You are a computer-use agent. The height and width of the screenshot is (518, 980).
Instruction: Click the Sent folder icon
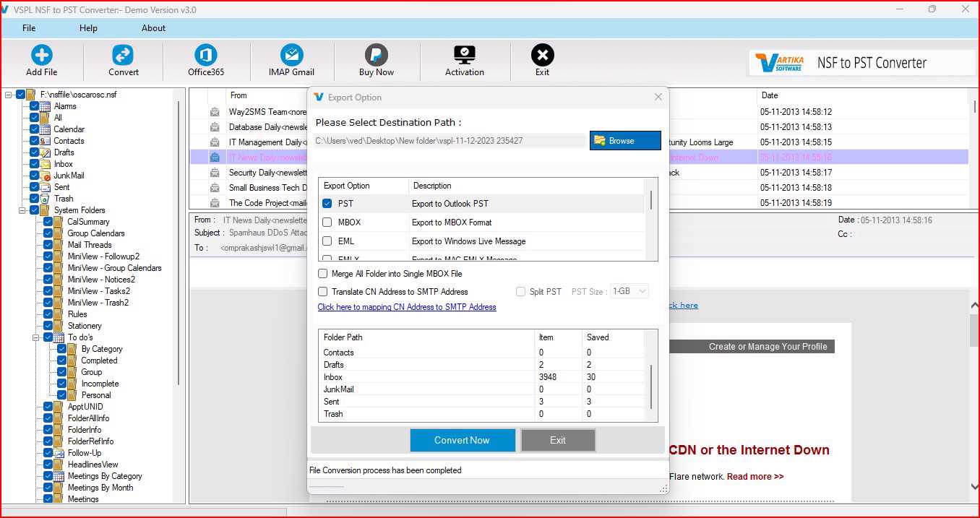click(46, 187)
